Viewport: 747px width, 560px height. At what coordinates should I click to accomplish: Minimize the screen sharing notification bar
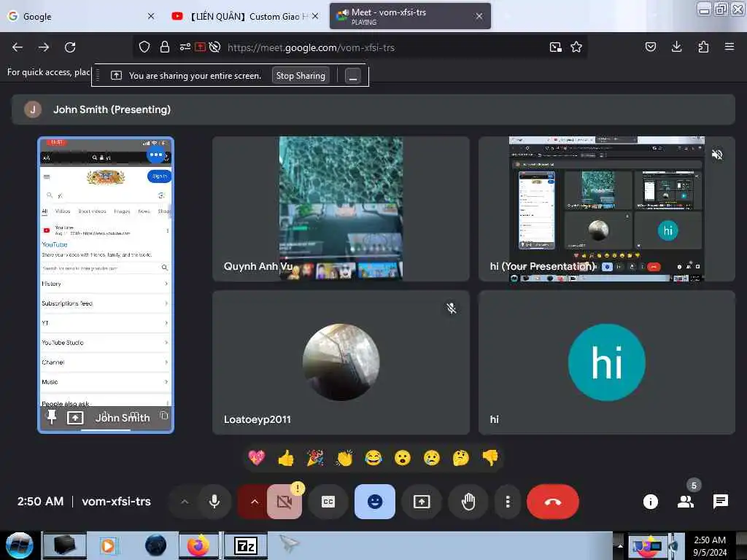353,76
